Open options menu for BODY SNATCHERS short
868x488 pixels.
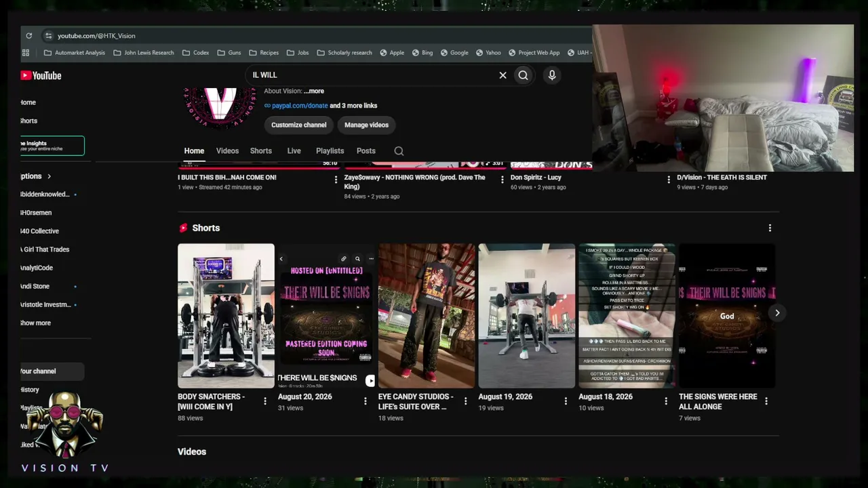pyautogui.click(x=265, y=401)
